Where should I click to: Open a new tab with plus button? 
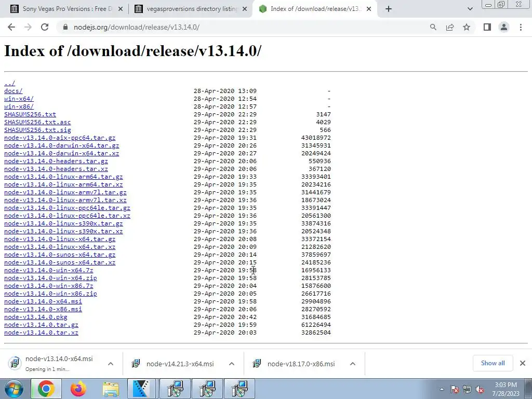coord(389,9)
